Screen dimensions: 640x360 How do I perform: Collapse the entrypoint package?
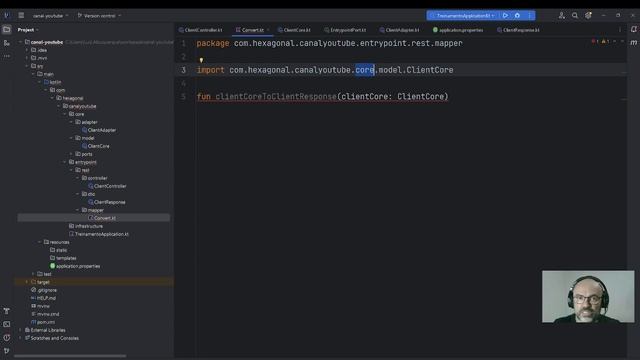tap(65, 162)
